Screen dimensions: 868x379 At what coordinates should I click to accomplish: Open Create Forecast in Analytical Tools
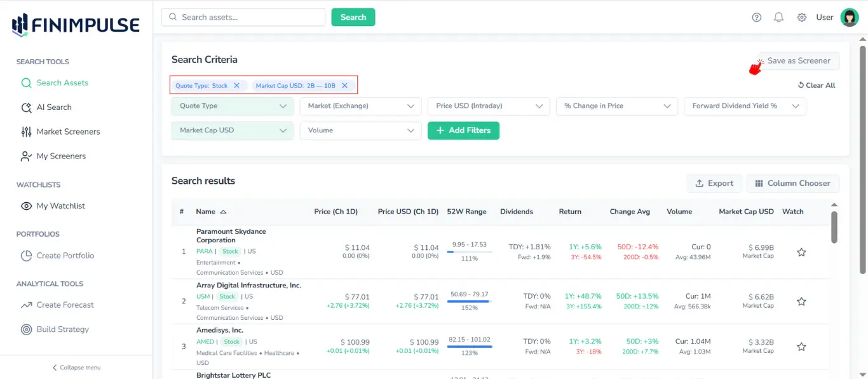pyautogui.click(x=65, y=305)
